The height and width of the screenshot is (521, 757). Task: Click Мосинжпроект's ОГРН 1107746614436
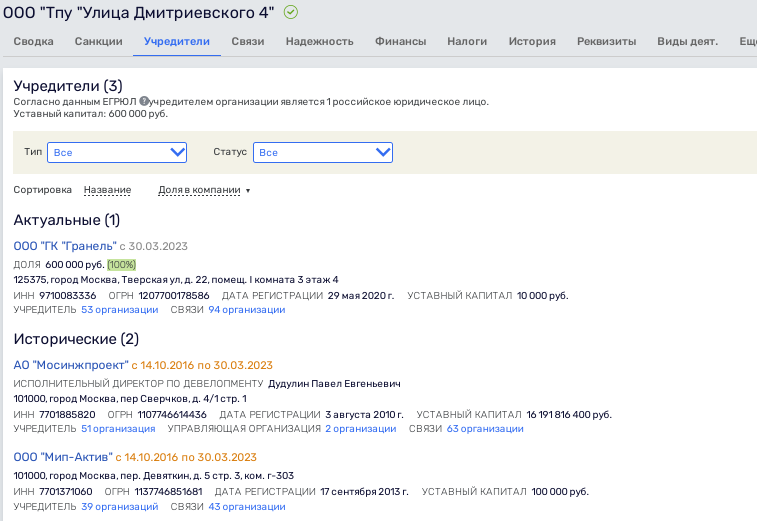click(172, 415)
